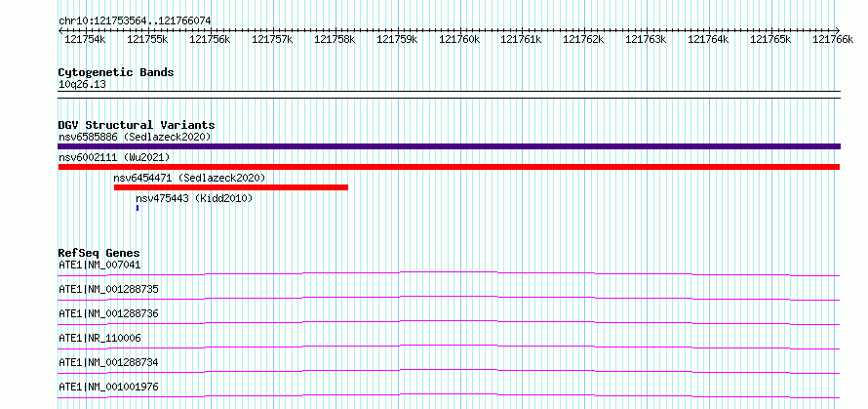Open variant nsv6454471 (Sedlazeck2020) label
The image size is (868, 409).
(x=189, y=178)
